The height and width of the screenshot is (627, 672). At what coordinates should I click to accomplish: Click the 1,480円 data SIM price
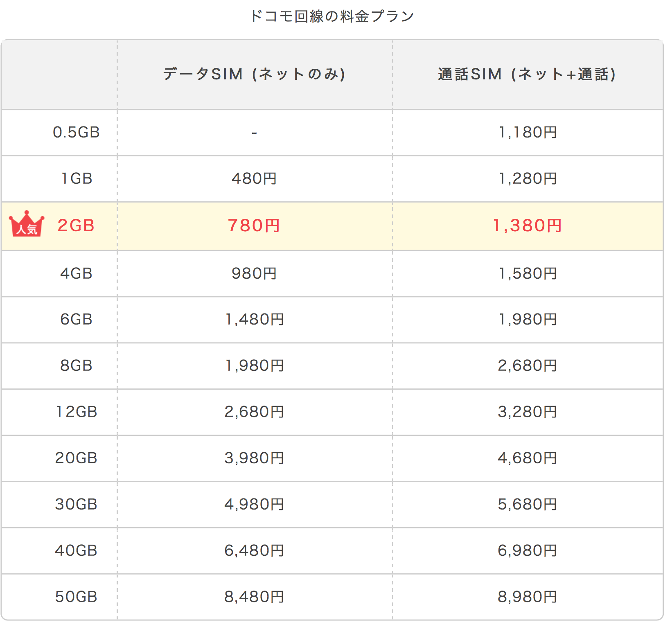point(255,319)
